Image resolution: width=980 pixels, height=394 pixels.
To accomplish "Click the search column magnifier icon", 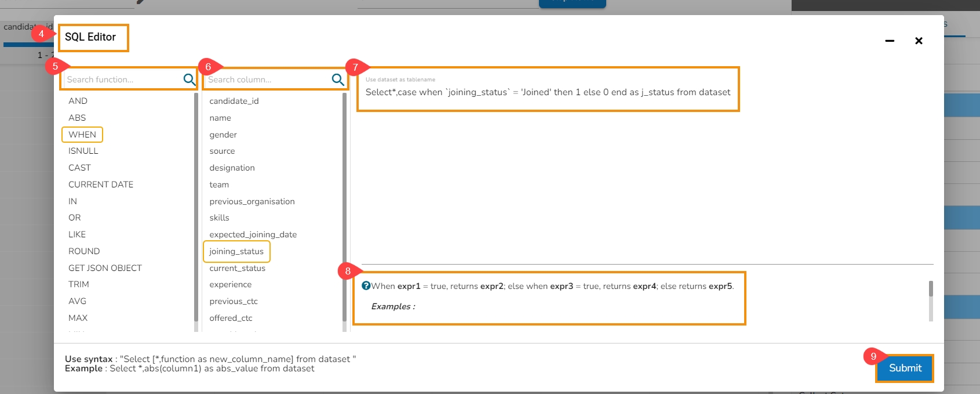I will (338, 79).
